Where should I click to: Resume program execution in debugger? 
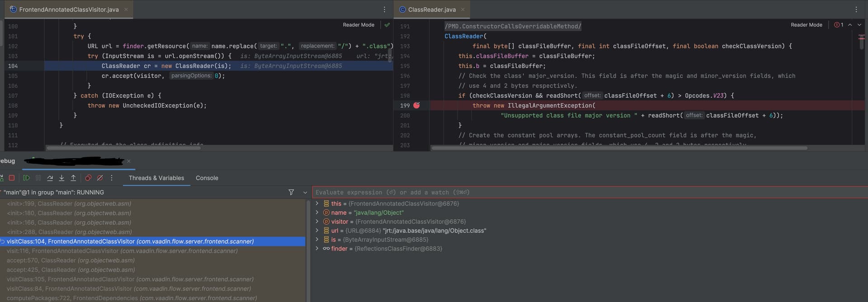[x=26, y=178]
